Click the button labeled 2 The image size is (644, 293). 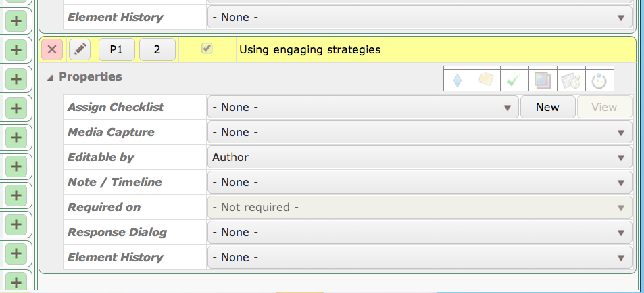(157, 50)
